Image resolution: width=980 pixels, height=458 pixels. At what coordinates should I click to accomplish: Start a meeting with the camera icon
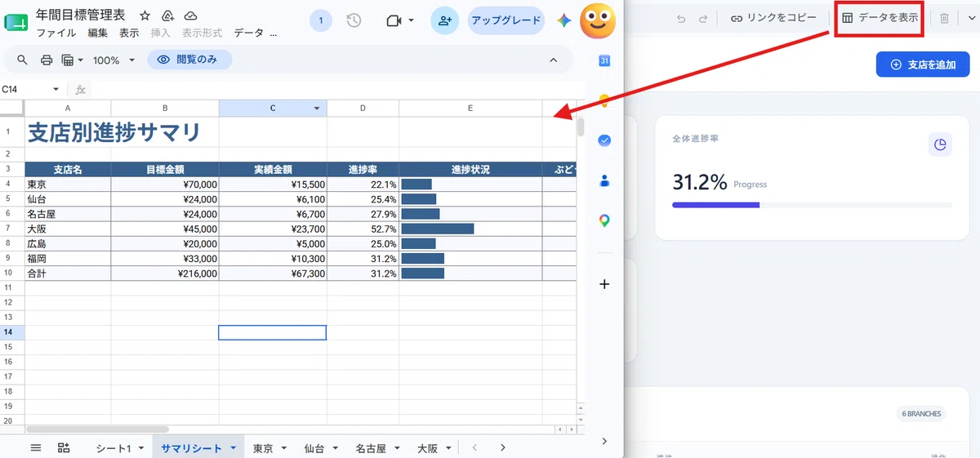click(394, 20)
